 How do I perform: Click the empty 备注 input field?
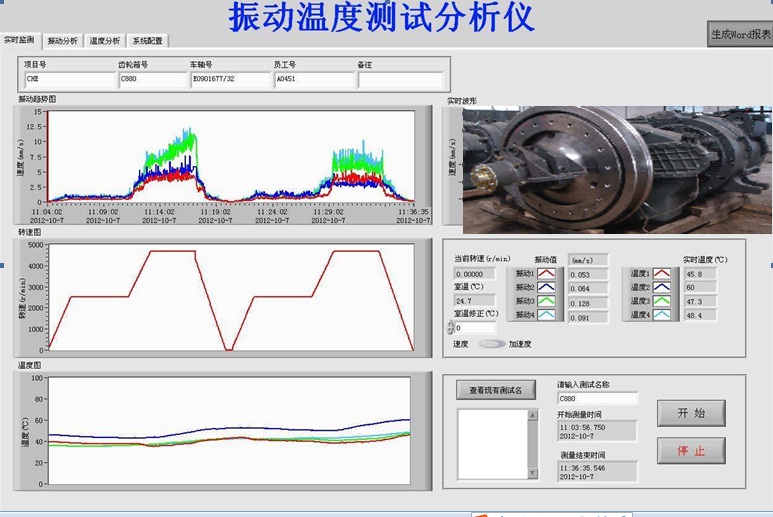[x=399, y=80]
